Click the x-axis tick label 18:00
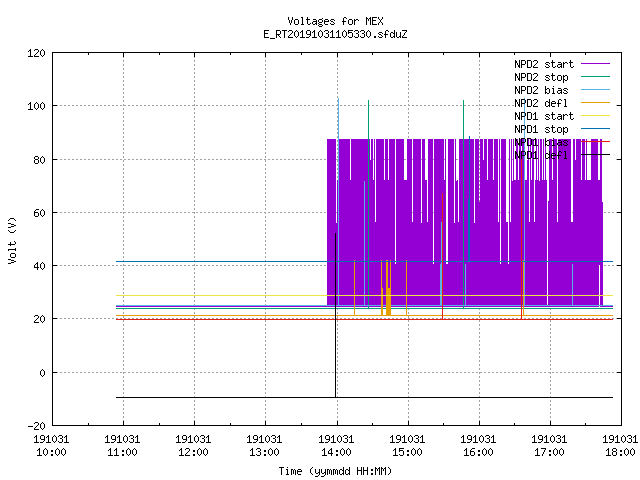 [620, 452]
